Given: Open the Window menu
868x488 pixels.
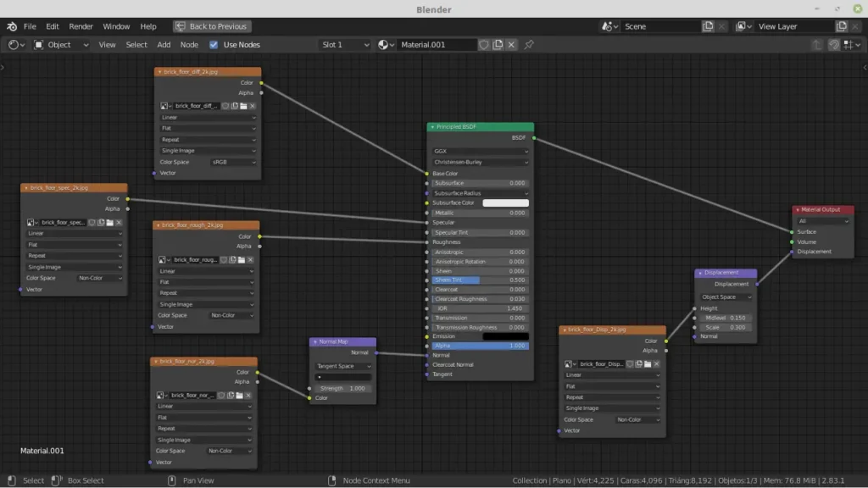Looking at the screenshot, I should 116,26.
